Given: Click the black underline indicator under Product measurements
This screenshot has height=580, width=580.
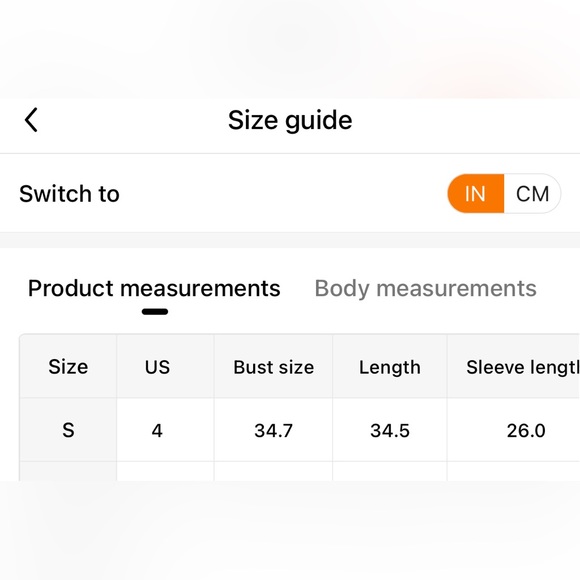Looking at the screenshot, I should pyautogui.click(x=155, y=312).
